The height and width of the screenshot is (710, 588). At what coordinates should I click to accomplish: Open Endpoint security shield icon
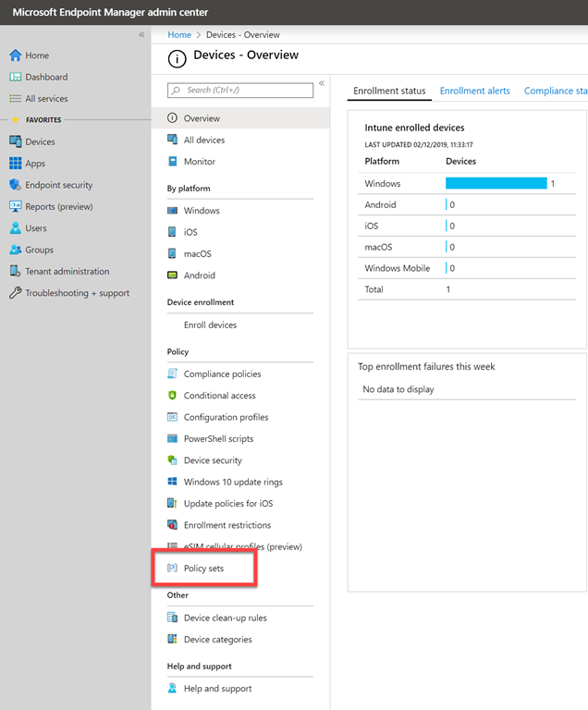pyautogui.click(x=15, y=185)
